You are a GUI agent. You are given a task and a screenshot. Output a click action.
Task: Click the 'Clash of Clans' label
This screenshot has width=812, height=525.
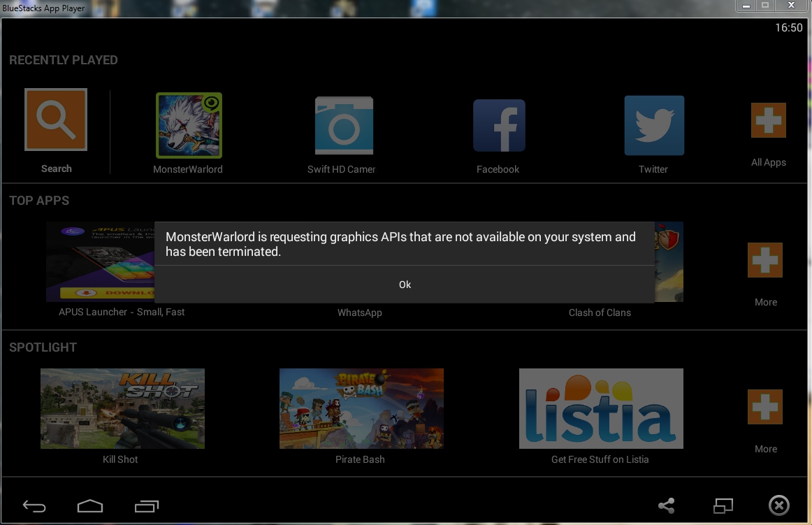tap(600, 312)
